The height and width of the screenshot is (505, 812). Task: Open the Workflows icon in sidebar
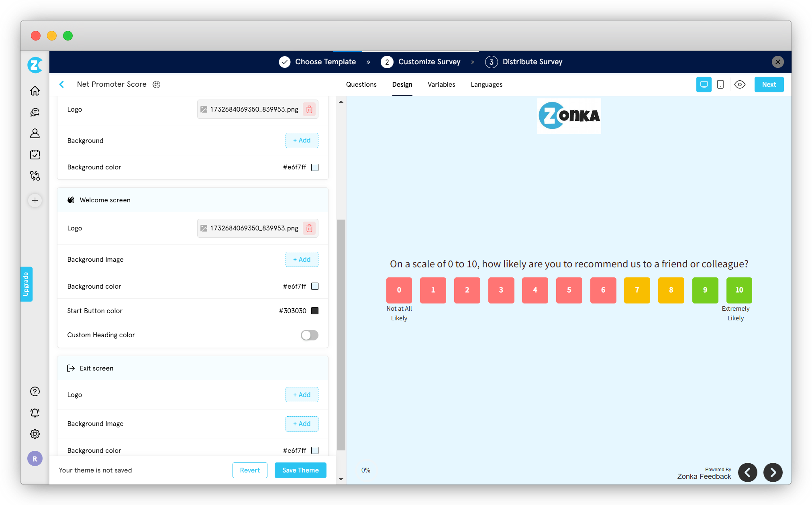point(35,176)
